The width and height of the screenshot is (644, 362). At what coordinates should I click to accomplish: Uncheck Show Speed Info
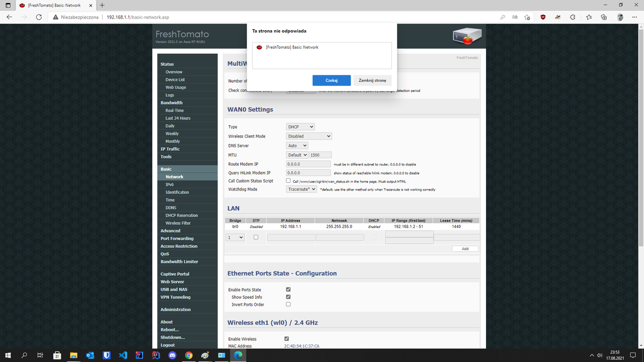(x=288, y=297)
